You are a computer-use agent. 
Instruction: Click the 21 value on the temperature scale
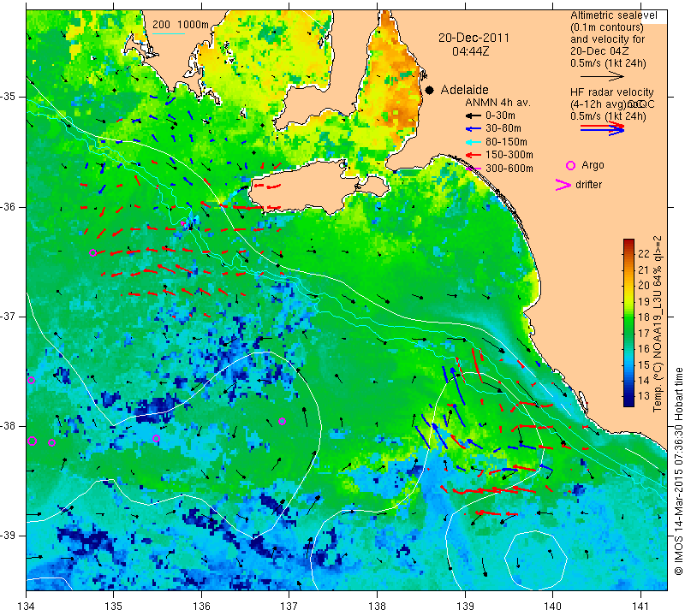pos(644,269)
